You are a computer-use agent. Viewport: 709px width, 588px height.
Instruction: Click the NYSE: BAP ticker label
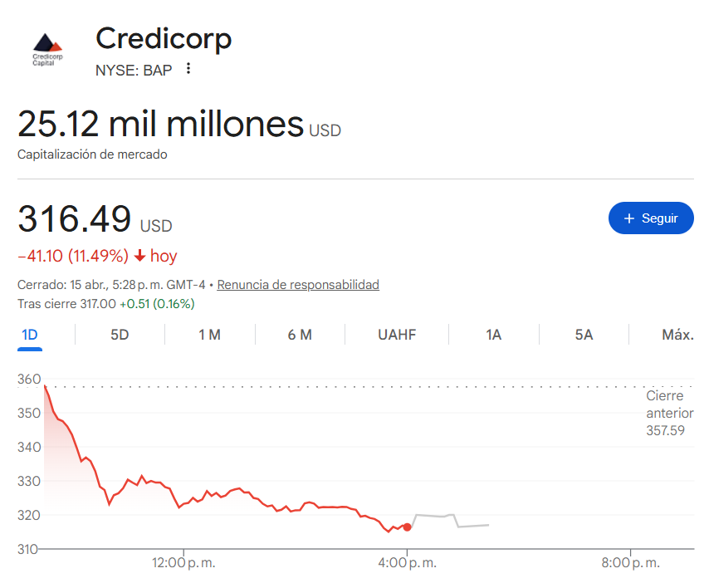[134, 70]
